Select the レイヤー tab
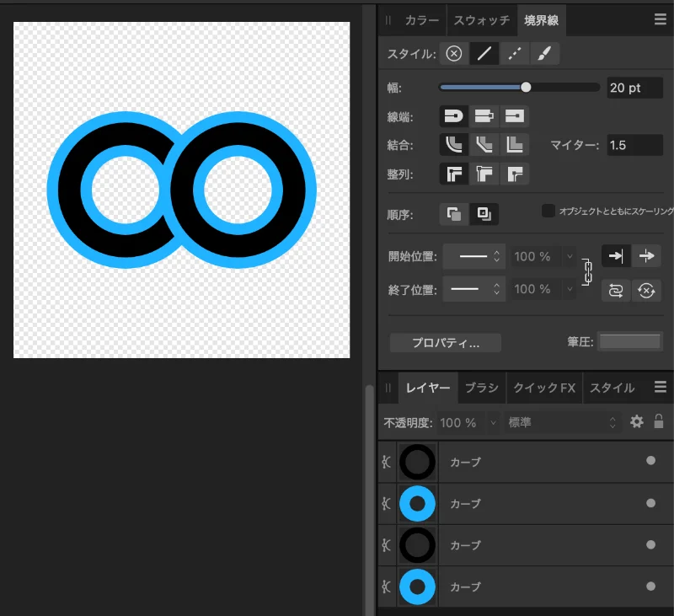 pyautogui.click(x=428, y=388)
